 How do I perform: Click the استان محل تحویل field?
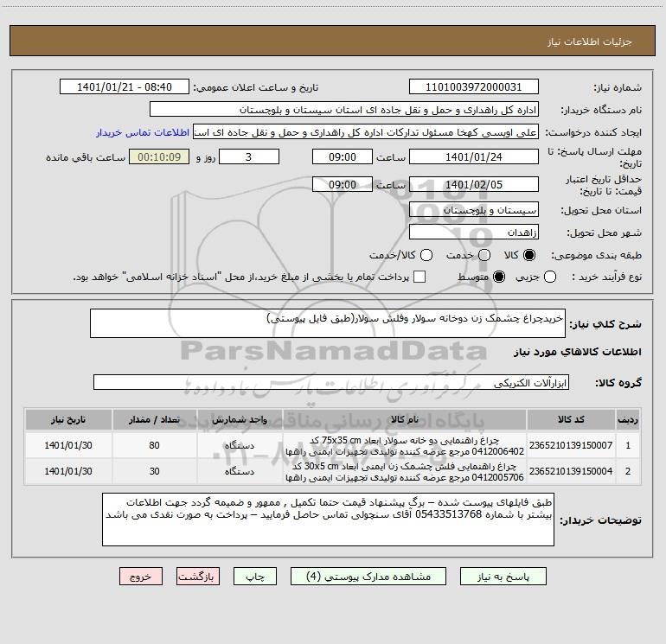[x=474, y=210]
